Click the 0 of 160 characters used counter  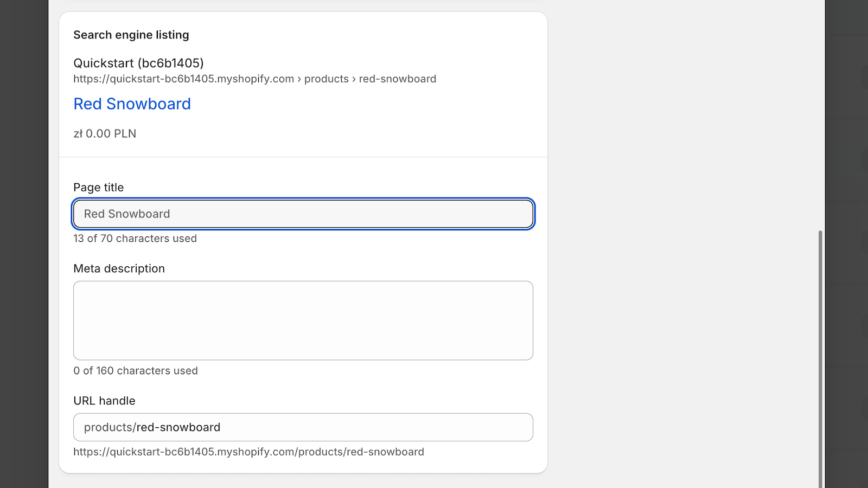(x=136, y=371)
